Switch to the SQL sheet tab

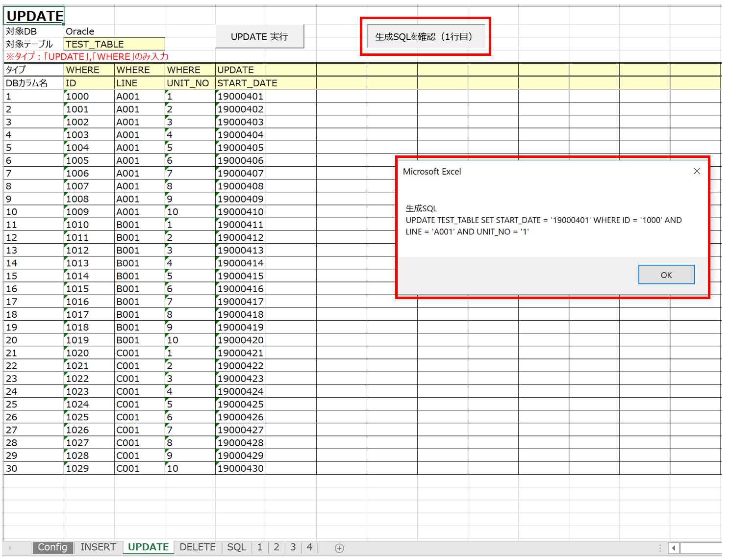pyautogui.click(x=236, y=547)
